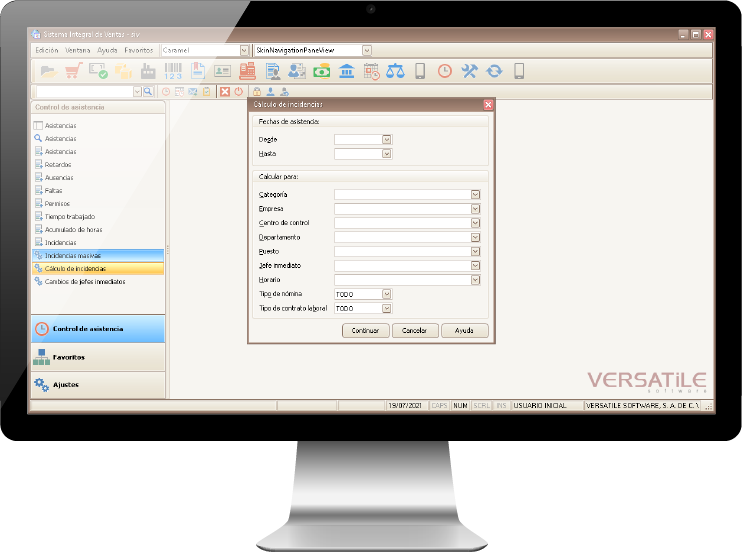This screenshot has width=742, height=552.
Task: Select Permisos in the sidebar list
Action: 57,204
